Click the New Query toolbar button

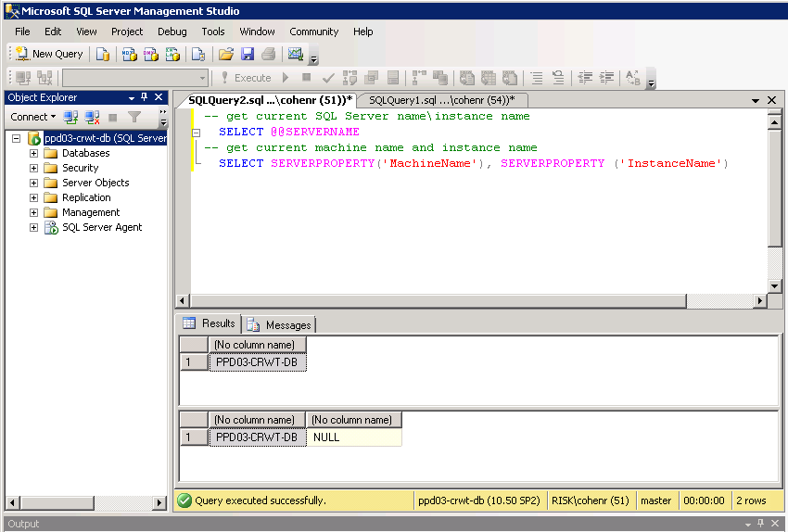coord(49,54)
